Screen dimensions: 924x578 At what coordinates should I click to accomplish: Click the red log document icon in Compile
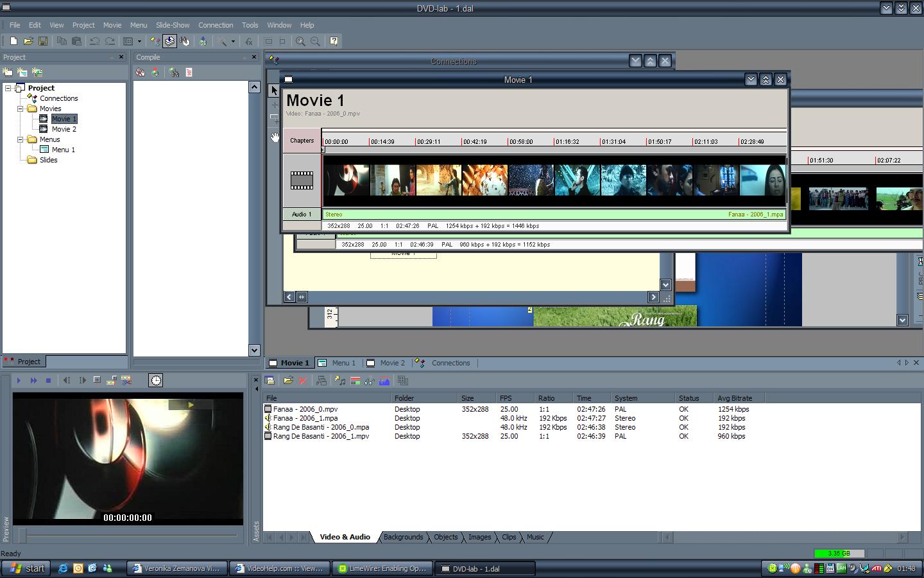click(x=189, y=73)
